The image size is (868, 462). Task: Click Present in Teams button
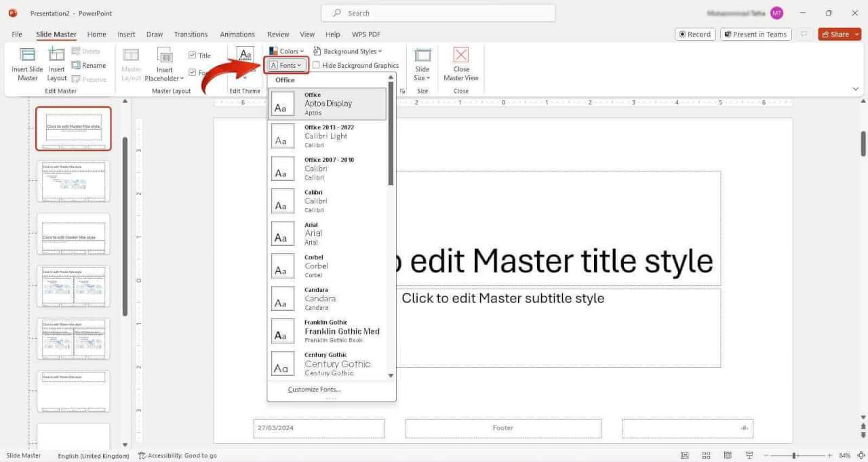point(755,33)
